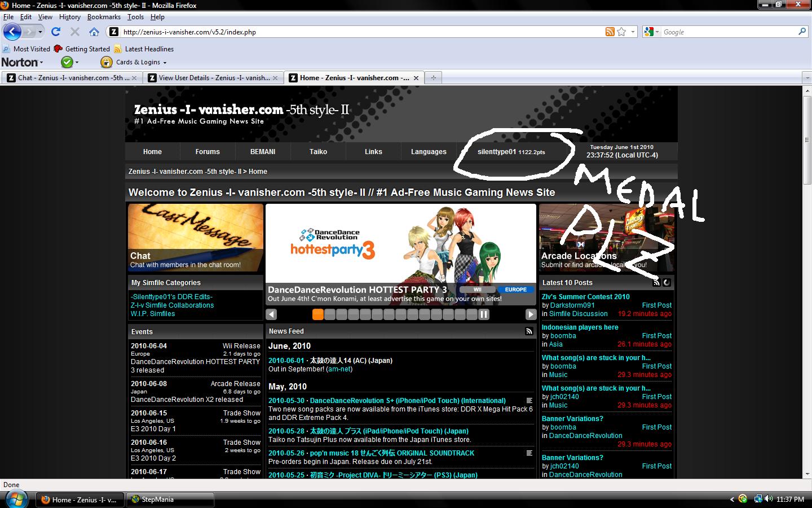Click the details icon beside pop'n music 18 news
Image resolution: width=812 pixels, height=508 pixels.
click(529, 453)
